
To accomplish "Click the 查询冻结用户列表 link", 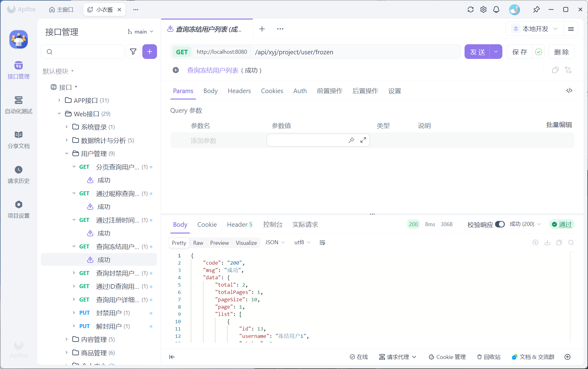I will (212, 71).
